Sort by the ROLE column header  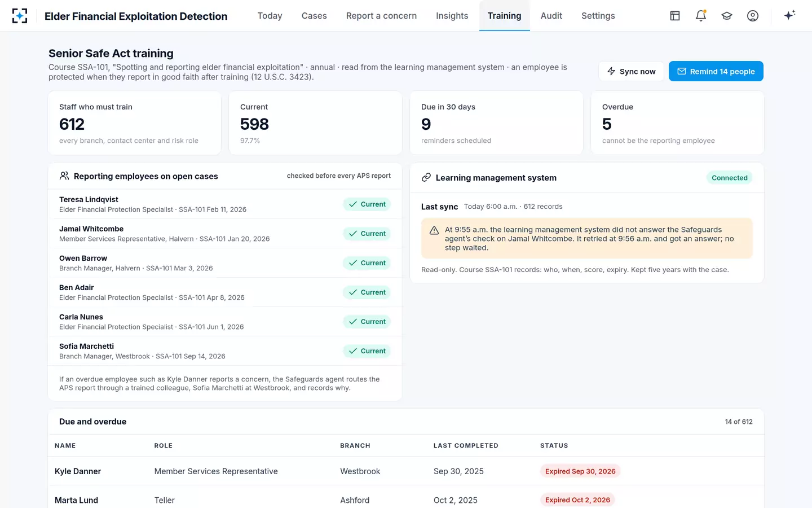click(x=164, y=446)
